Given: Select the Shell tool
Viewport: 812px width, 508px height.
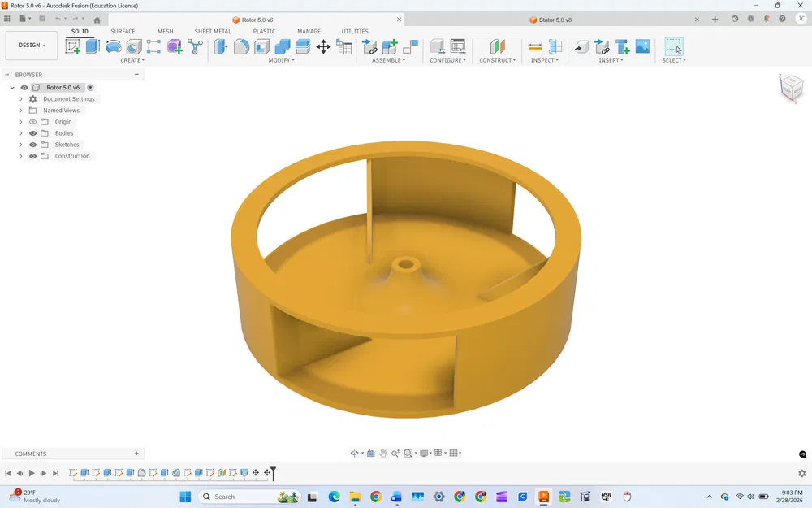Looking at the screenshot, I should pyautogui.click(x=262, y=46).
